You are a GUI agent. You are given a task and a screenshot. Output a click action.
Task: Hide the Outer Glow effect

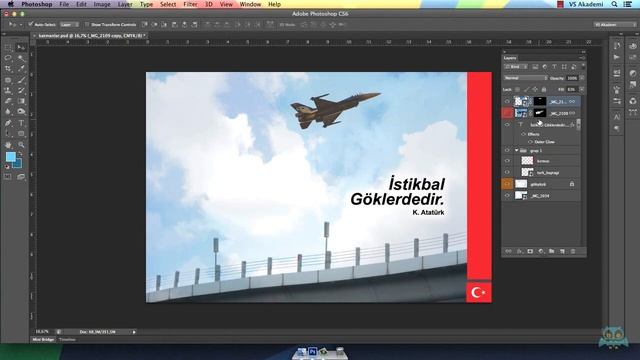(531, 142)
